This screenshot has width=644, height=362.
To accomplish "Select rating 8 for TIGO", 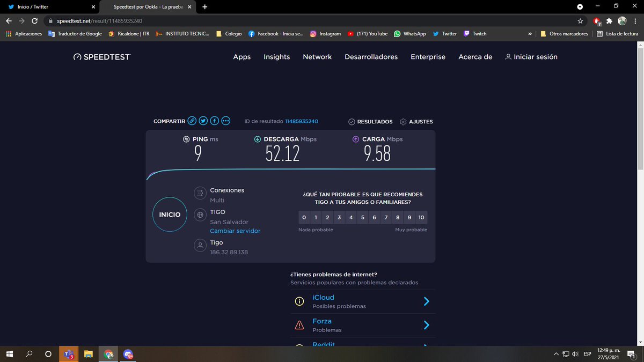I will coord(398,217).
